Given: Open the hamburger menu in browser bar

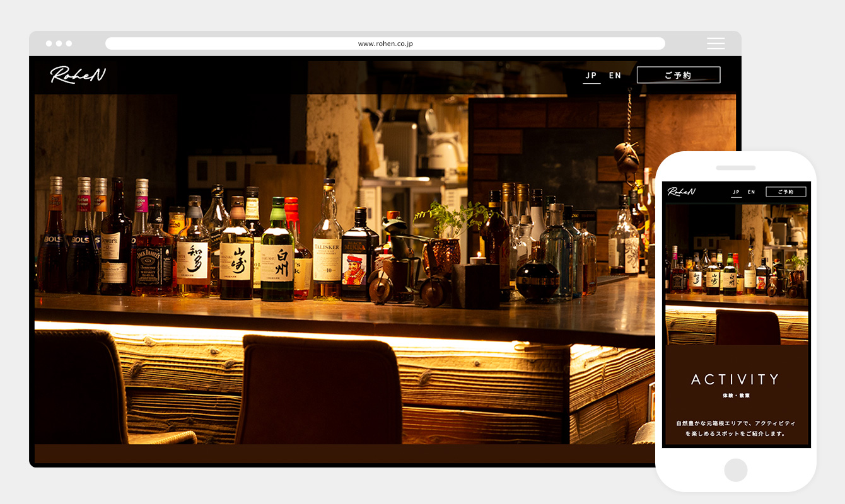Looking at the screenshot, I should [715, 43].
